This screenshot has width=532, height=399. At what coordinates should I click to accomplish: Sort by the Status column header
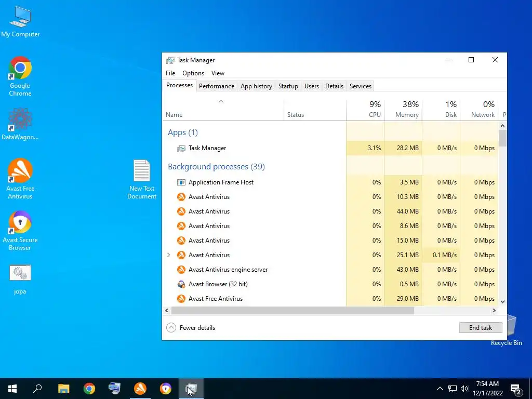[315, 110]
